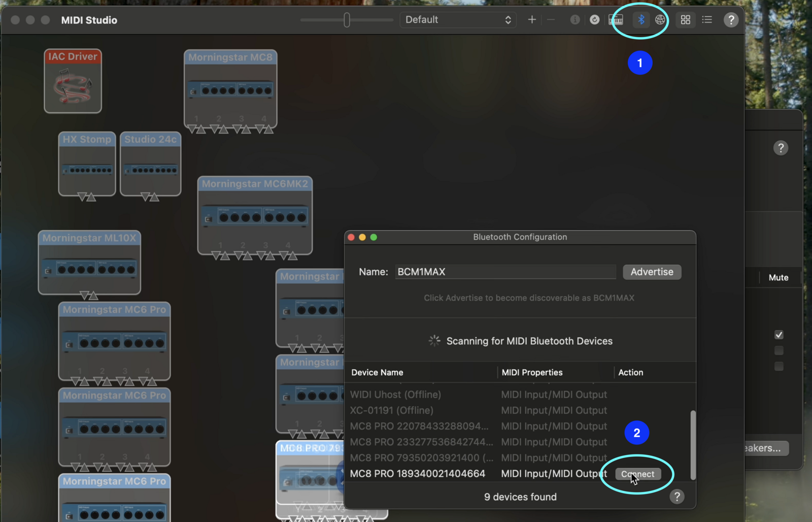Click the Bluetooth Name input field
Screen dimensions: 812x522
pos(505,272)
